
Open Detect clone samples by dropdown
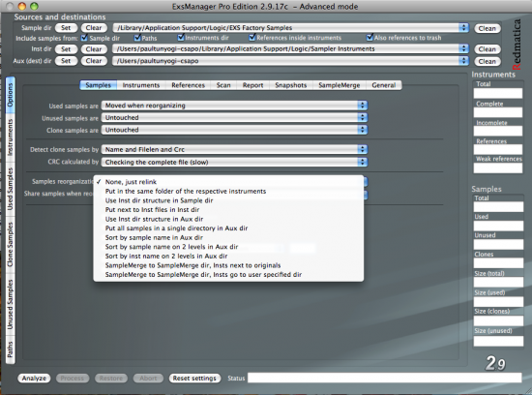click(234, 149)
